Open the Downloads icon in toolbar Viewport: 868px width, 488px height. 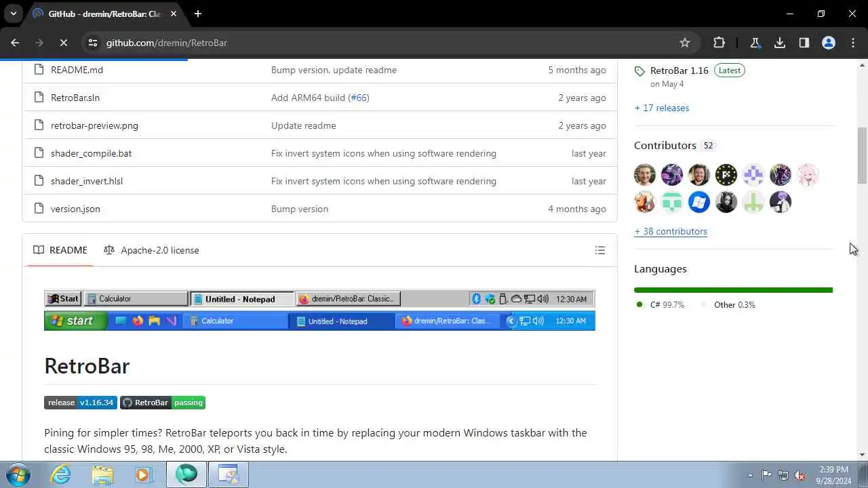click(x=780, y=43)
